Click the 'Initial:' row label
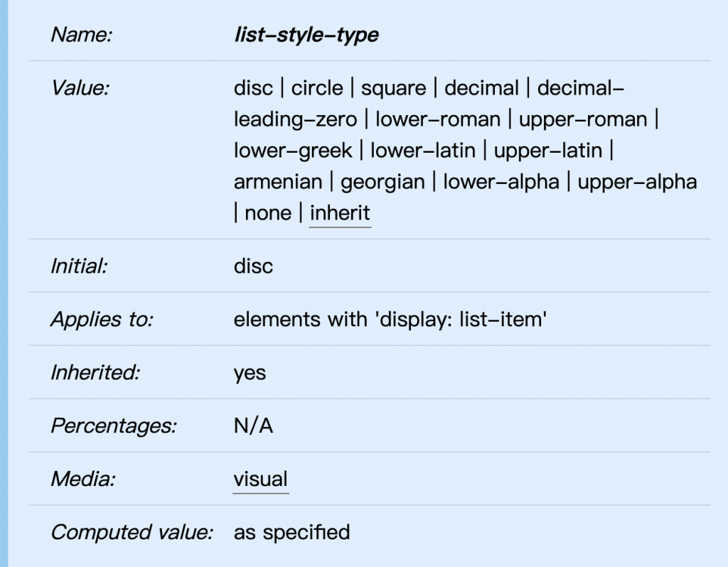Image resolution: width=728 pixels, height=567 pixels. point(79,266)
